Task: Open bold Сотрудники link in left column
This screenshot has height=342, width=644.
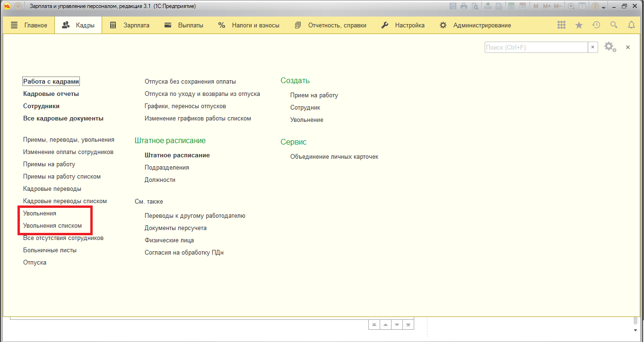Action: (x=41, y=106)
